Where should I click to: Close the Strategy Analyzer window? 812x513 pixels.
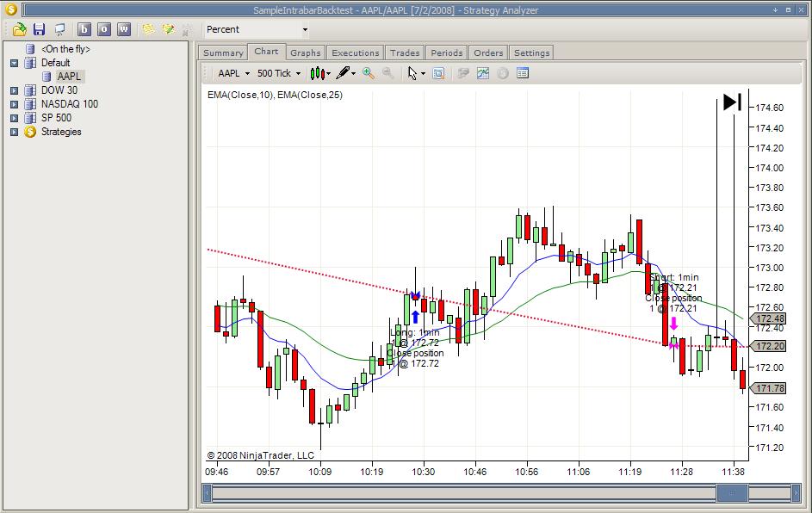click(801, 9)
